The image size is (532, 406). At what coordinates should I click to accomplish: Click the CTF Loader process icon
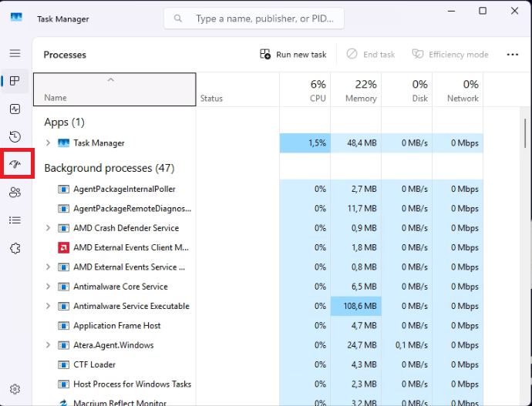(x=63, y=364)
